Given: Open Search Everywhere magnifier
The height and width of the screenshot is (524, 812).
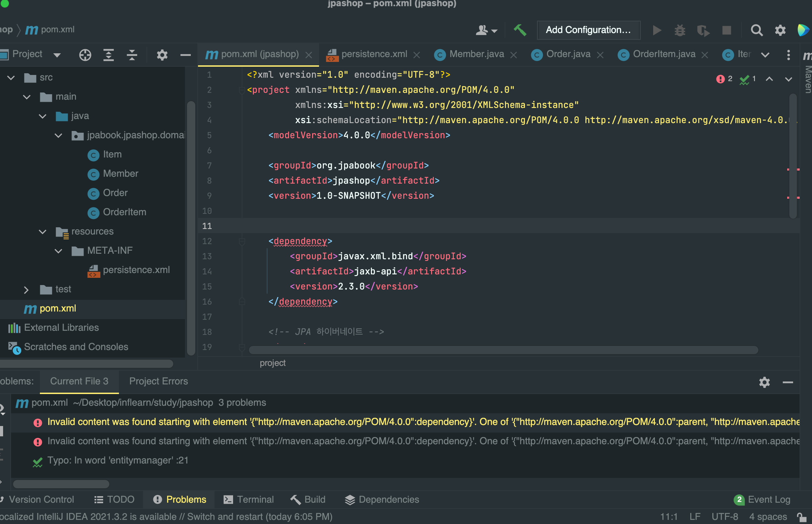Looking at the screenshot, I should (x=757, y=30).
